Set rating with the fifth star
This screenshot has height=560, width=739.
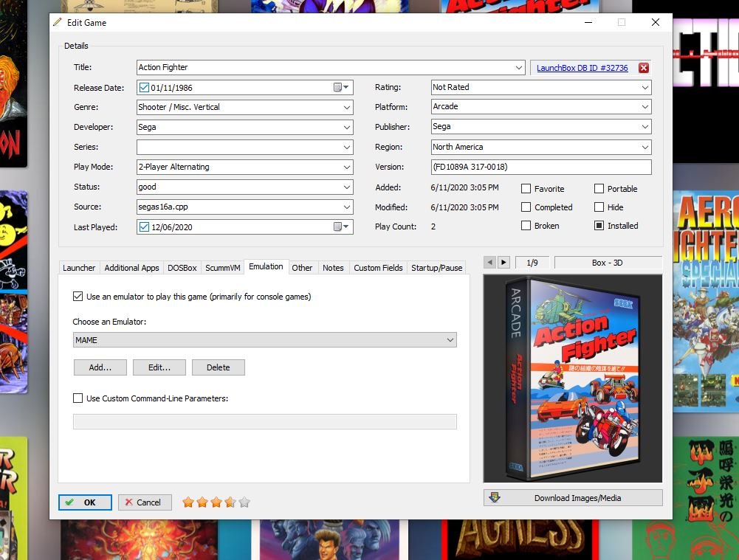click(244, 502)
